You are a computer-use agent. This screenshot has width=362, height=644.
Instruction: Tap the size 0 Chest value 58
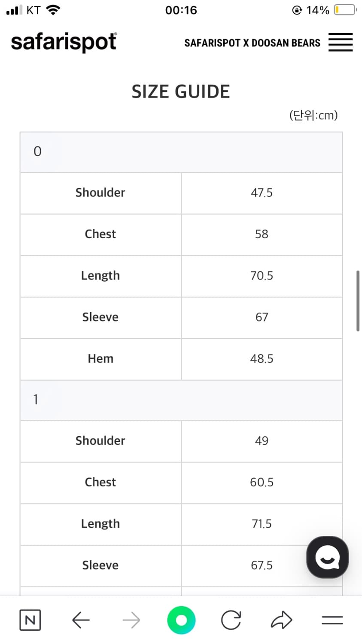click(x=262, y=234)
